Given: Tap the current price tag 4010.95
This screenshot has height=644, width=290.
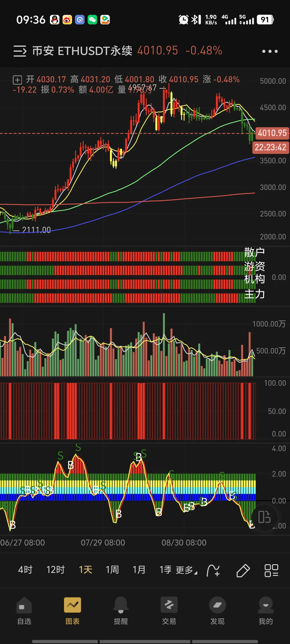Looking at the screenshot, I should 272,133.
